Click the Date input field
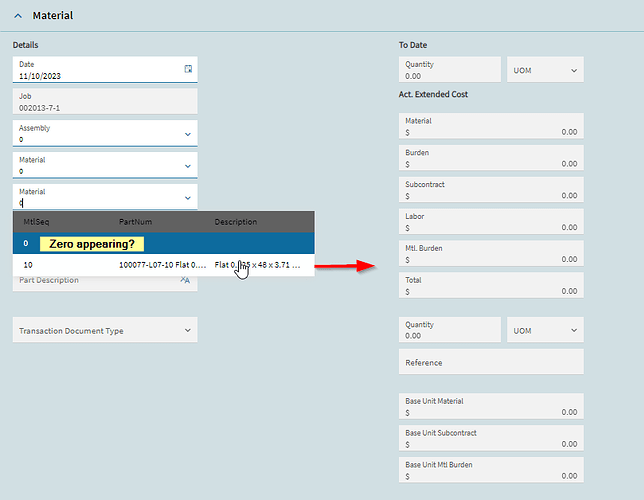 tap(105, 69)
